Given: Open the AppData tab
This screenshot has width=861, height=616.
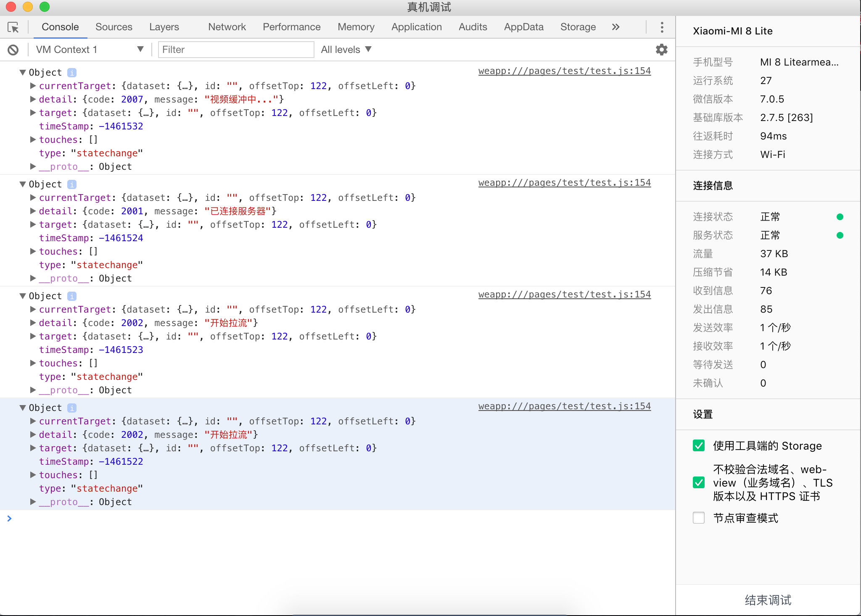Looking at the screenshot, I should (x=524, y=27).
